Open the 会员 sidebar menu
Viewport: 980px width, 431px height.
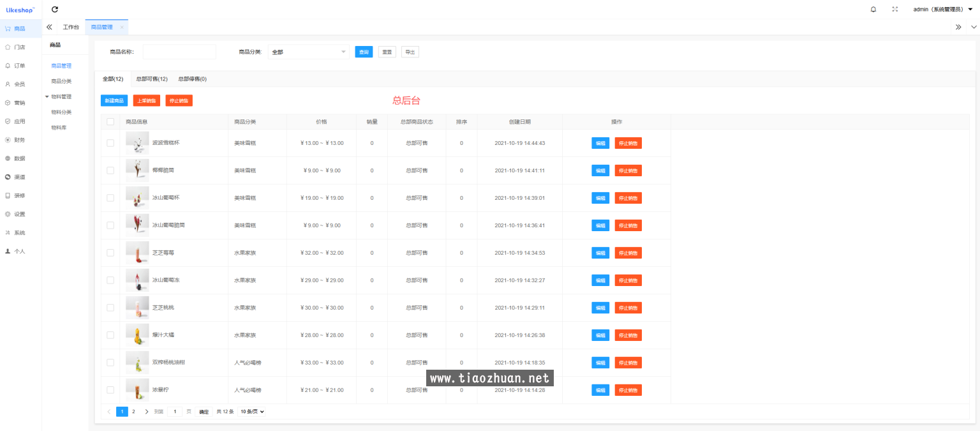(x=20, y=84)
